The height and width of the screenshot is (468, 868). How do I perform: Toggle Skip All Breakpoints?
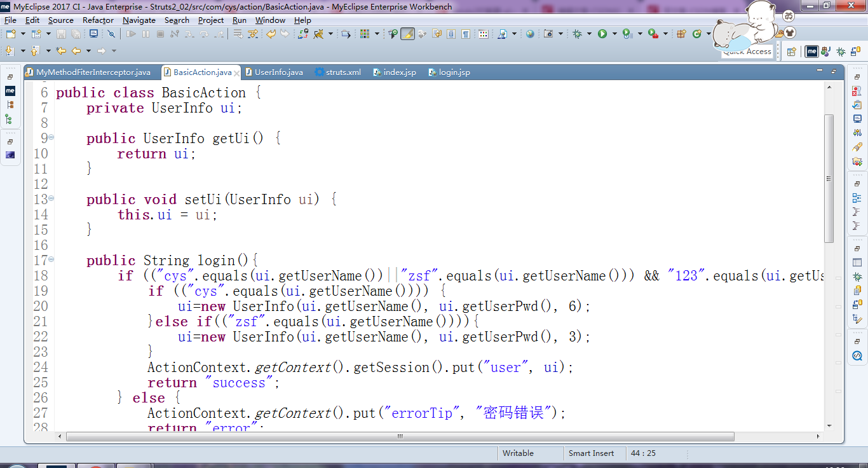(111, 34)
